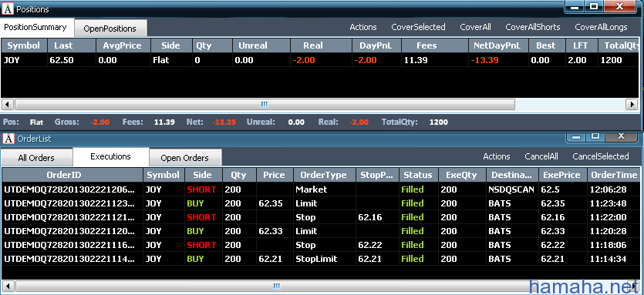Minimize the OrderList window
Viewport: 644px width, 295px height.
[x=576, y=136]
